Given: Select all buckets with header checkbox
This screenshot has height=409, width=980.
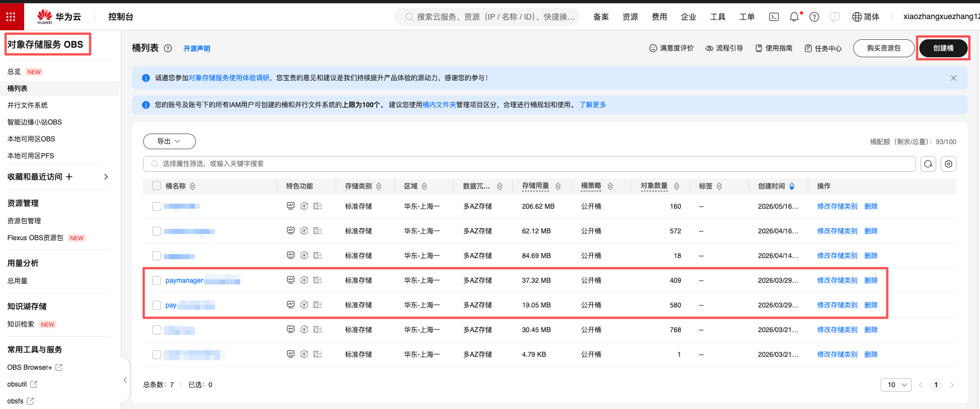Looking at the screenshot, I should point(157,186).
